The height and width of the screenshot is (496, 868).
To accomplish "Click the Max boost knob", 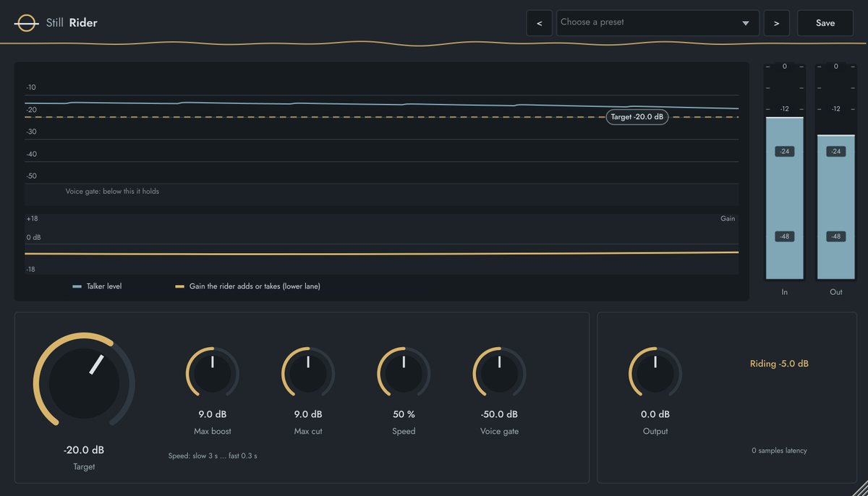I will 213,373.
